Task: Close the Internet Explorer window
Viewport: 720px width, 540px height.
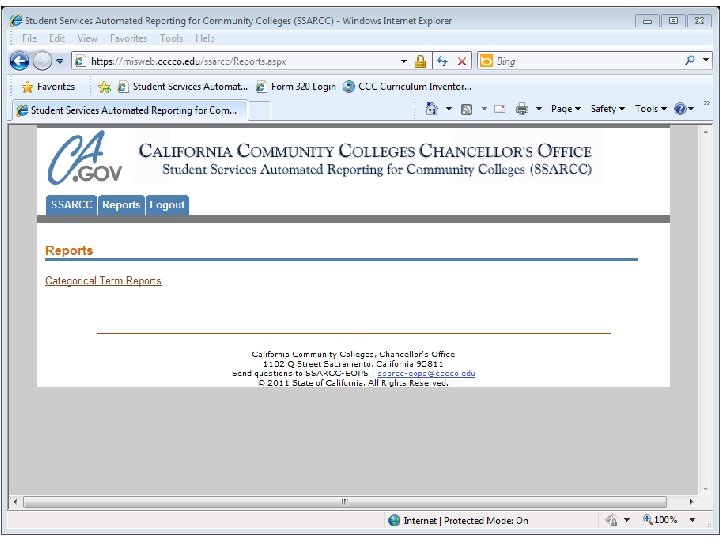Action: pyautogui.click(x=699, y=21)
